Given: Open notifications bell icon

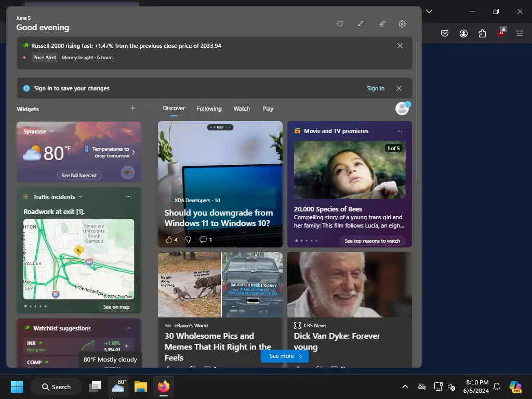Looking at the screenshot, I should point(497,387).
